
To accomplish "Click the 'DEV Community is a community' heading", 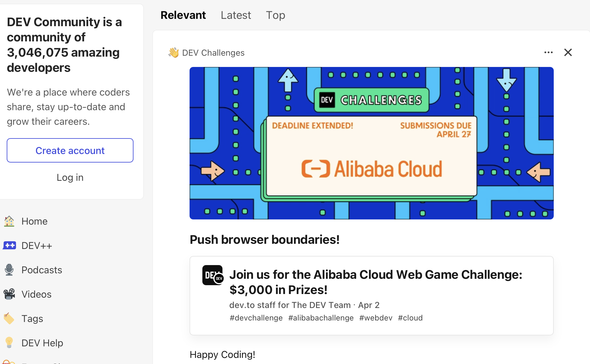I will [64, 45].
